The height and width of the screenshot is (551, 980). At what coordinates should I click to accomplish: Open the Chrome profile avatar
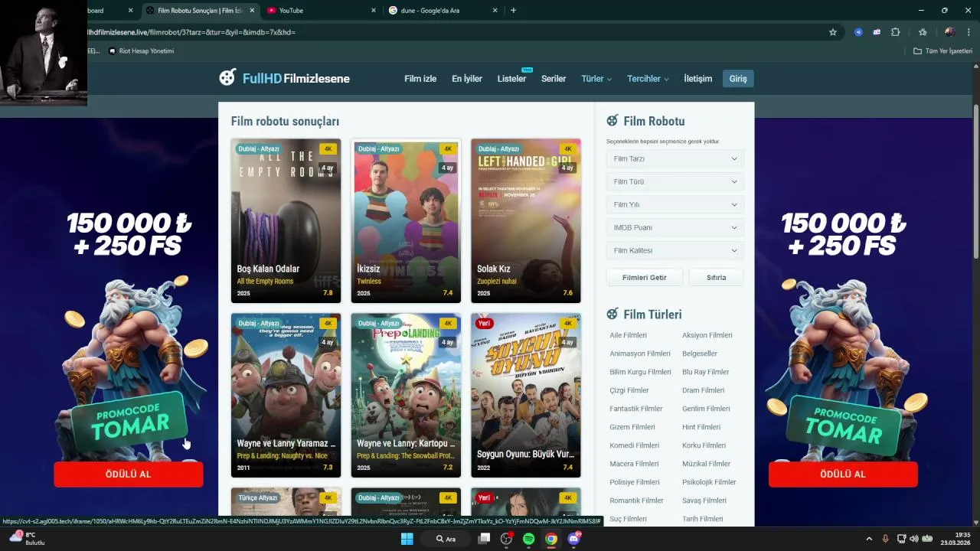(949, 32)
